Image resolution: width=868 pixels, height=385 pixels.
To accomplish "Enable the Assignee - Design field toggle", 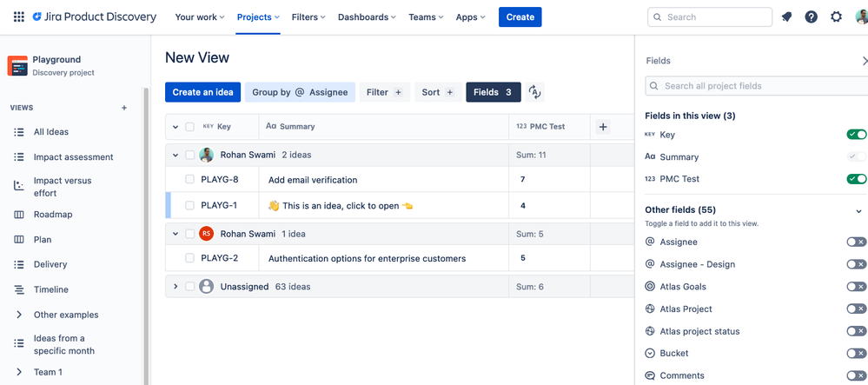I will (x=857, y=264).
